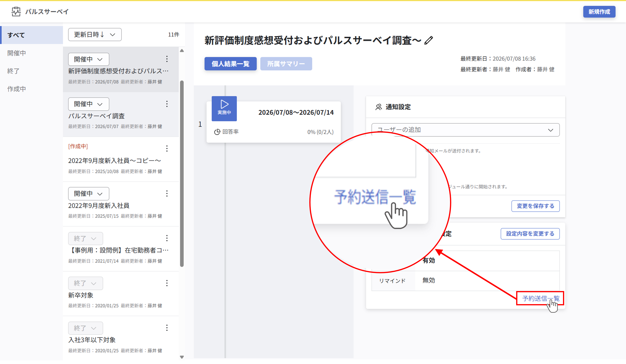Click the 11件 count label

point(173,35)
